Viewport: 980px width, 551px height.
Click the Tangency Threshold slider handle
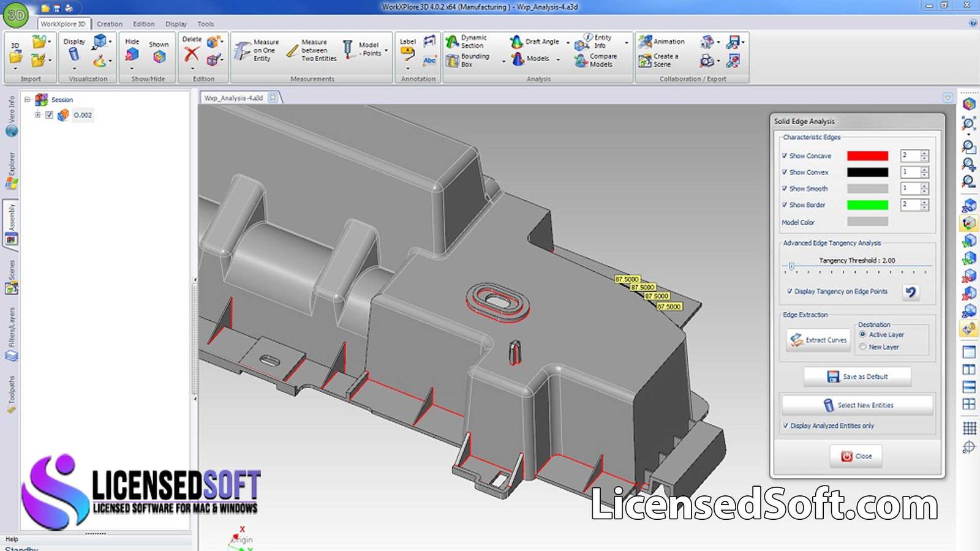click(x=791, y=266)
